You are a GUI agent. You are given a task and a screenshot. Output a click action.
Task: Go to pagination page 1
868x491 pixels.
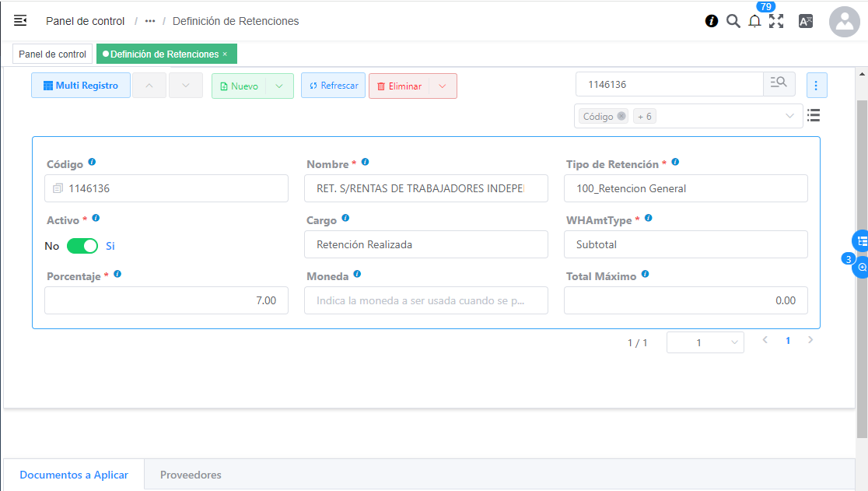[x=788, y=341]
